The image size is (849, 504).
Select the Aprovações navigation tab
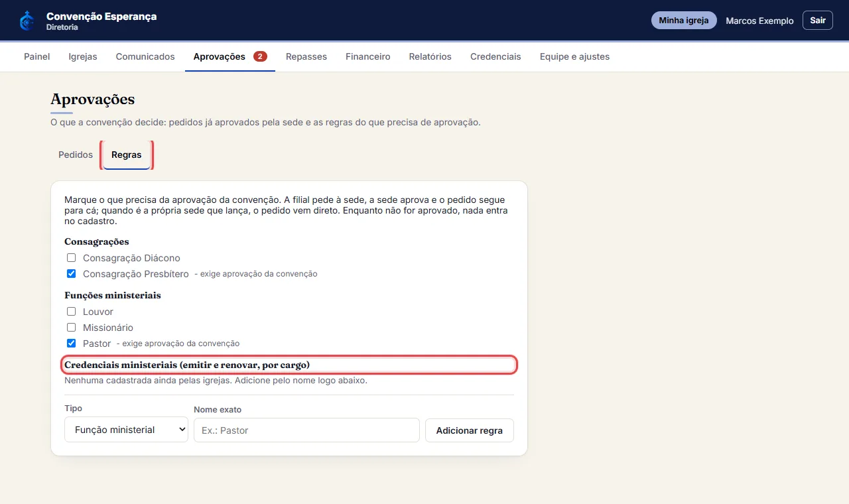coord(230,56)
